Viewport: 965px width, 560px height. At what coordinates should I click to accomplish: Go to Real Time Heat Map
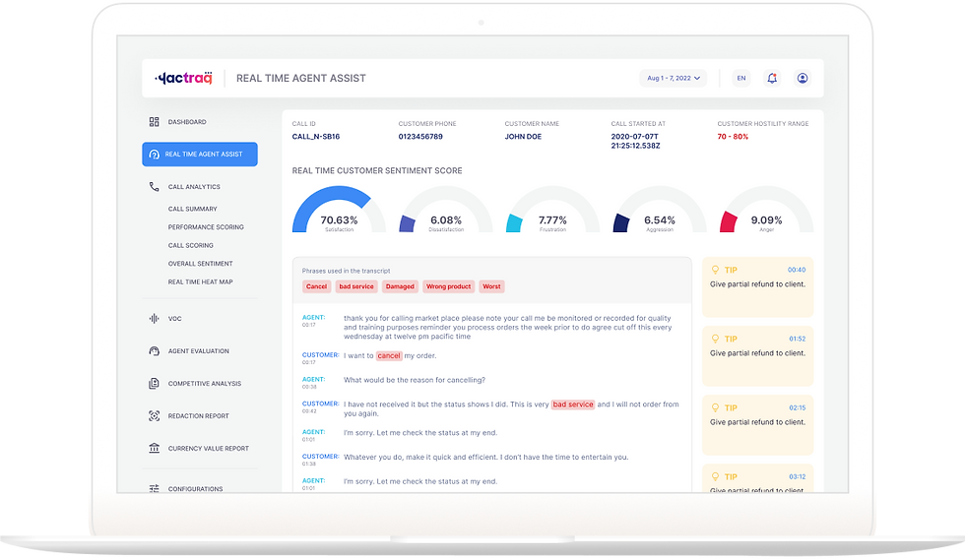(x=201, y=281)
